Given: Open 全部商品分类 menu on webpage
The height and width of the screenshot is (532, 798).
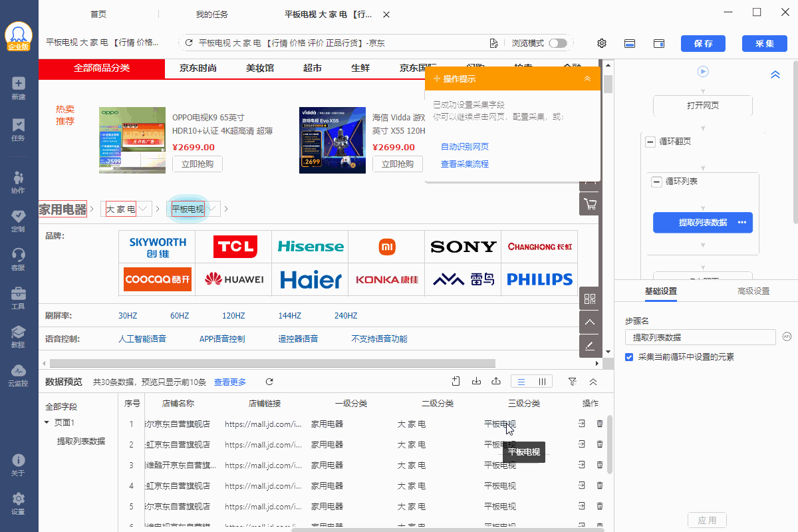Looking at the screenshot, I should pos(102,68).
